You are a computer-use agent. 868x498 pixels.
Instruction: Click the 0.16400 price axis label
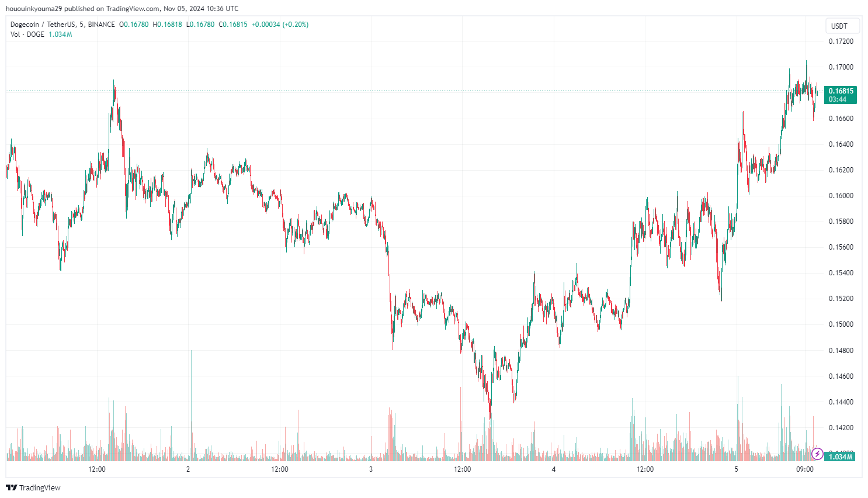pos(841,144)
